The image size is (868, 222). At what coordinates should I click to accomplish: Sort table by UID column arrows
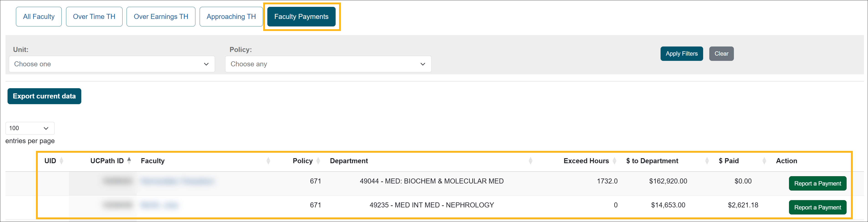point(61,161)
